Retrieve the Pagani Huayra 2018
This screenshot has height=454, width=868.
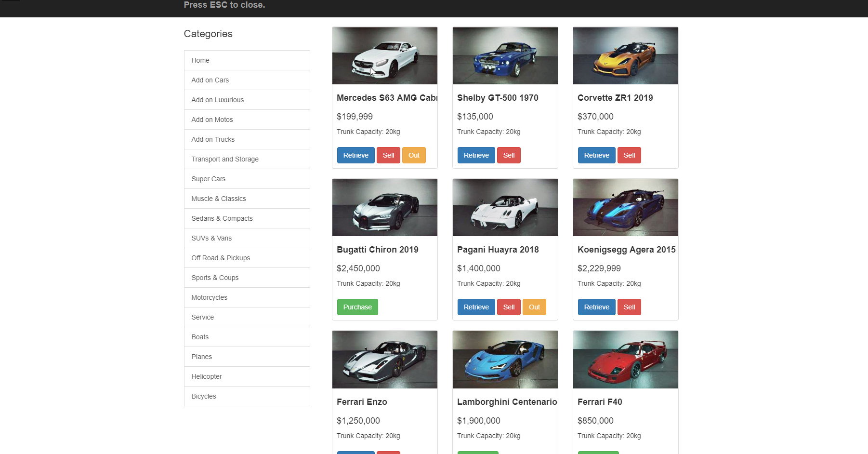point(476,307)
